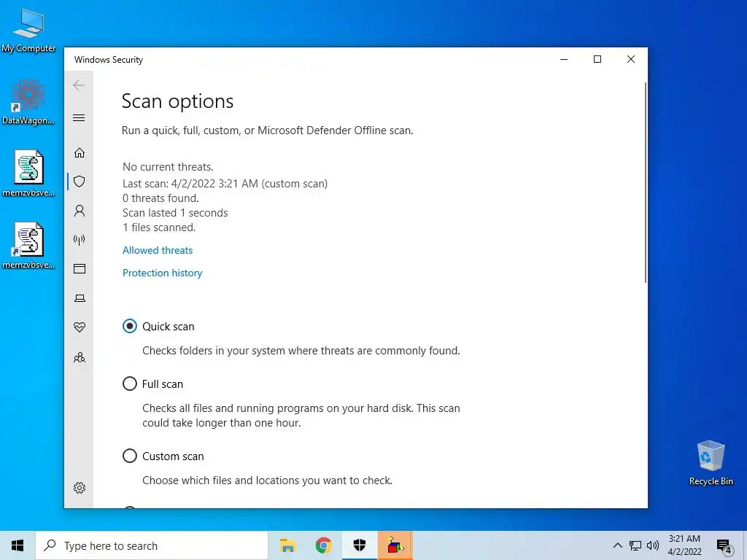
Task: Open the network status tray icon
Action: 635,545
